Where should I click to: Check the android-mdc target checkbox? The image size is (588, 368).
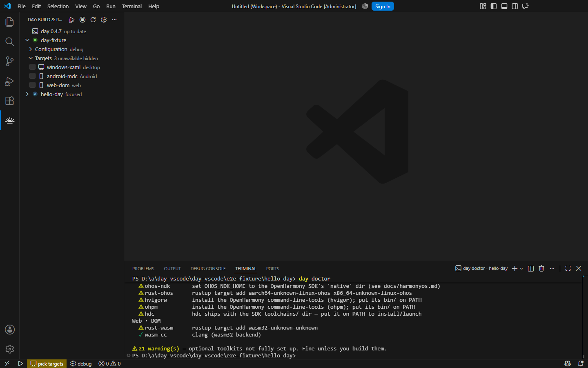point(32,76)
